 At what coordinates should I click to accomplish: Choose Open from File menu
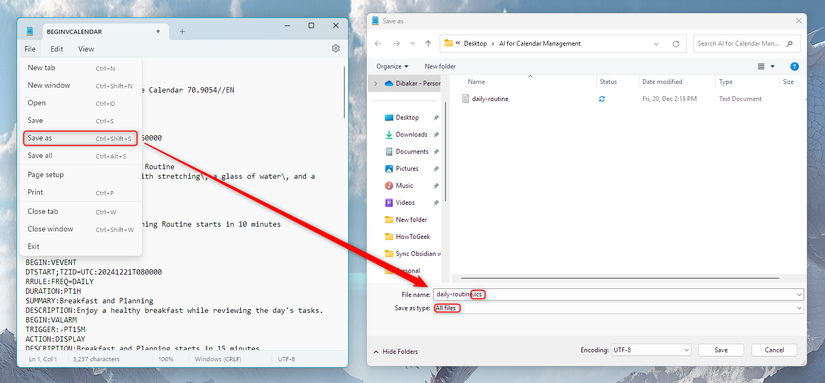tap(81, 103)
